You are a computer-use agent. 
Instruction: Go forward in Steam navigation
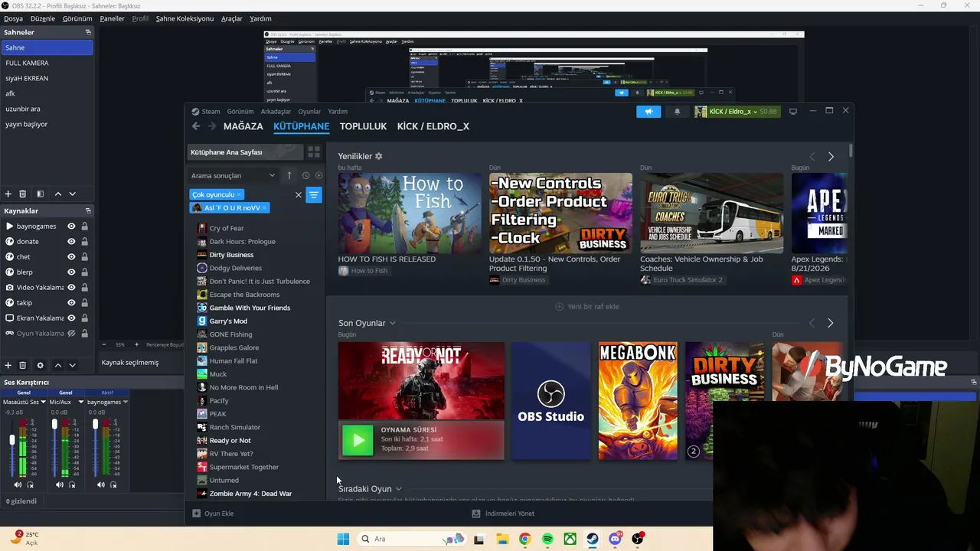tap(212, 126)
